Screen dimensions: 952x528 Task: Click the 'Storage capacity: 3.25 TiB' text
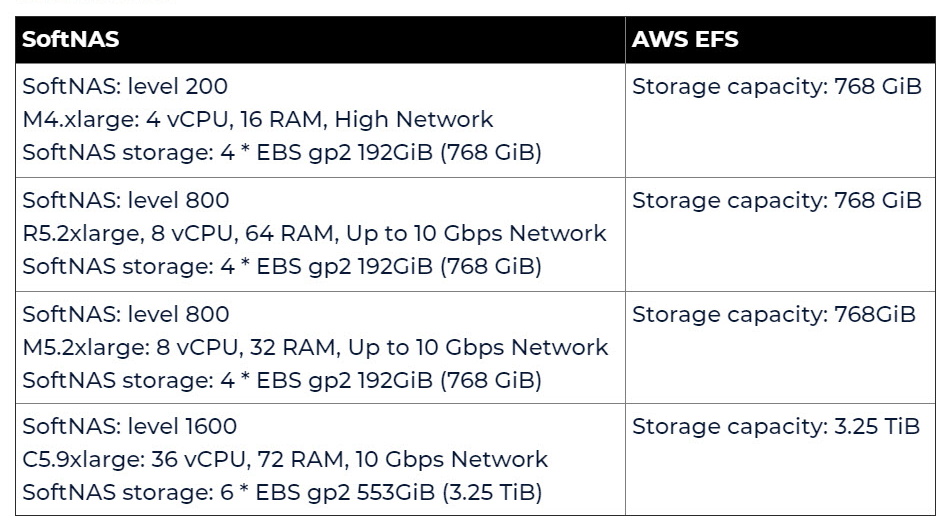coord(775,426)
